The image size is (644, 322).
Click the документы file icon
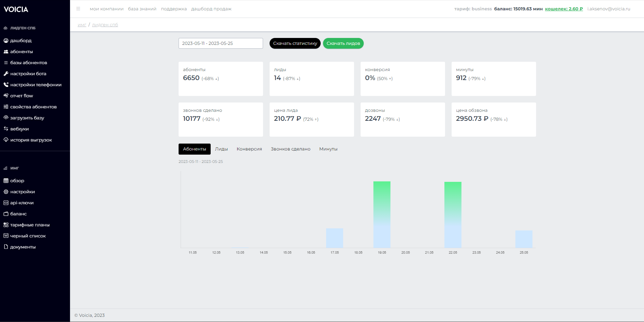pos(6,247)
